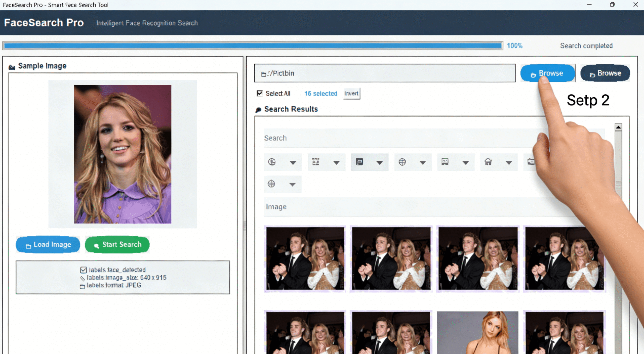This screenshot has width=644, height=354.
Task: Click the house icon filter
Action: [488, 162]
